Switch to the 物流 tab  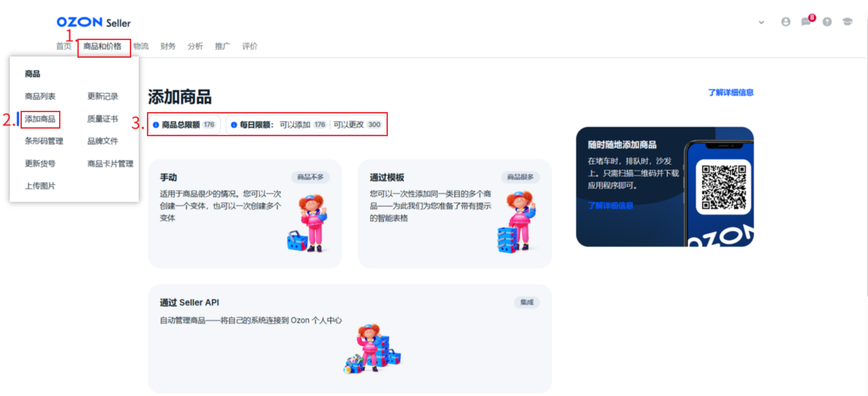(x=141, y=46)
